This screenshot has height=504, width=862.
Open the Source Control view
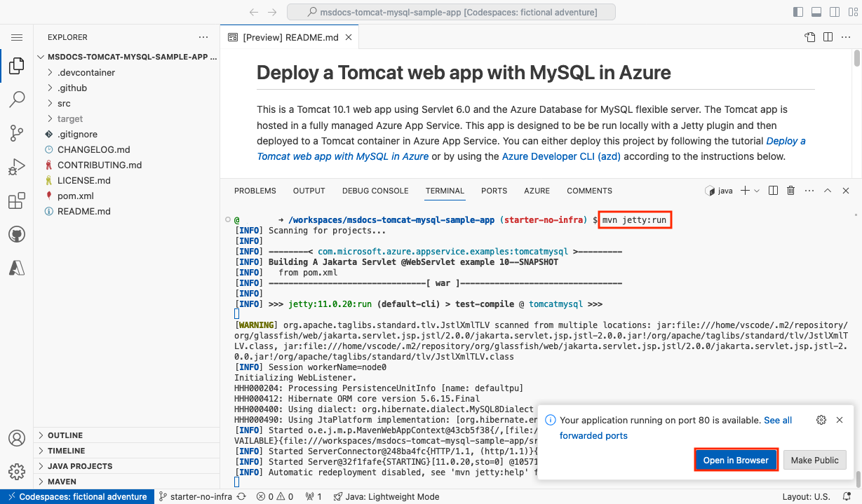tap(17, 133)
